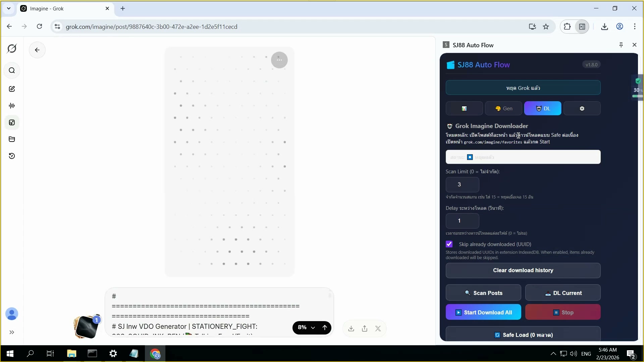Image resolution: width=644 pixels, height=362 pixels.
Task: Click the download icon below the generated post
Action: click(x=351, y=328)
